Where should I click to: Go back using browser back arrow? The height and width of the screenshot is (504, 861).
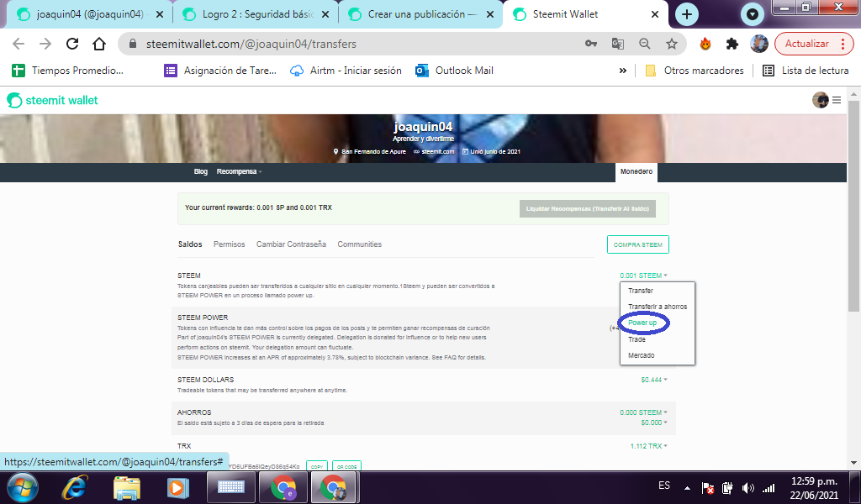[x=18, y=44]
